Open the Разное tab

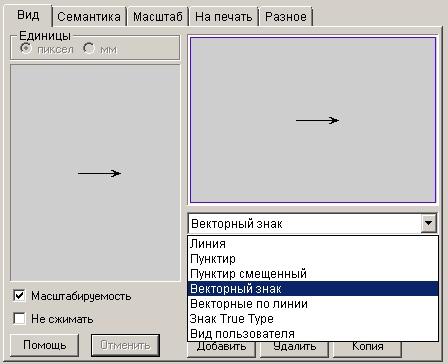coord(286,17)
